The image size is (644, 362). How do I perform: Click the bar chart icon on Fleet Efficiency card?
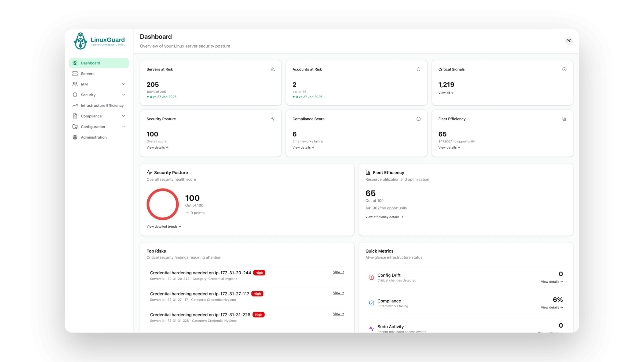click(x=565, y=119)
